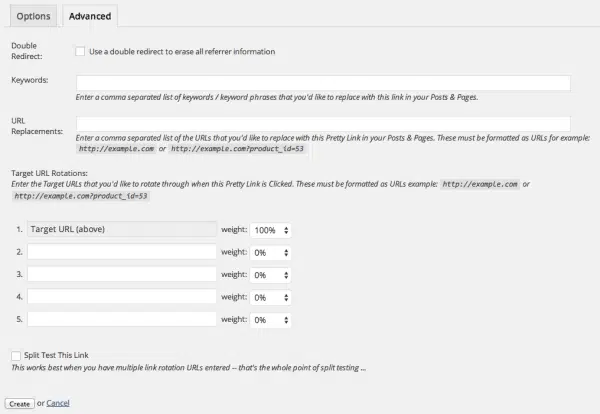This screenshot has height=414, width=600.
Task: Click the Keywords input field
Action: pos(323,83)
